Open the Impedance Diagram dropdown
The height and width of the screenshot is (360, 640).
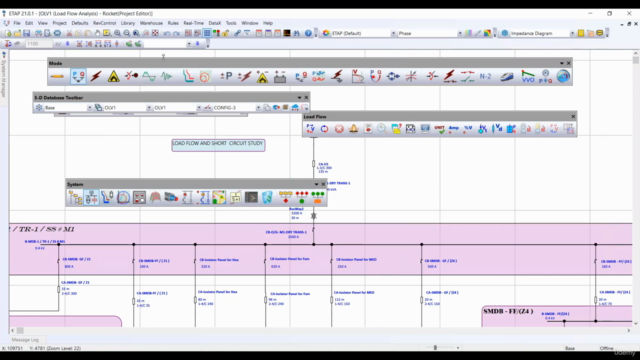tap(542, 33)
